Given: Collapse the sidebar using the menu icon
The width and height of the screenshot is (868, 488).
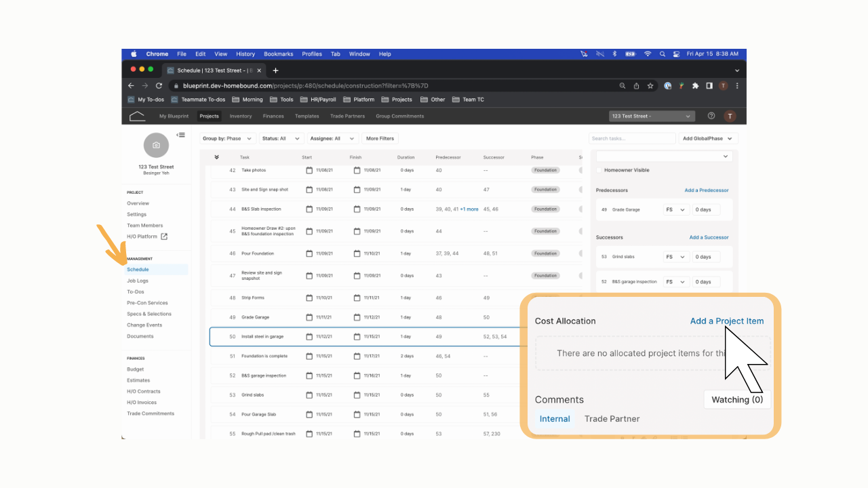Looking at the screenshot, I should click(x=181, y=135).
